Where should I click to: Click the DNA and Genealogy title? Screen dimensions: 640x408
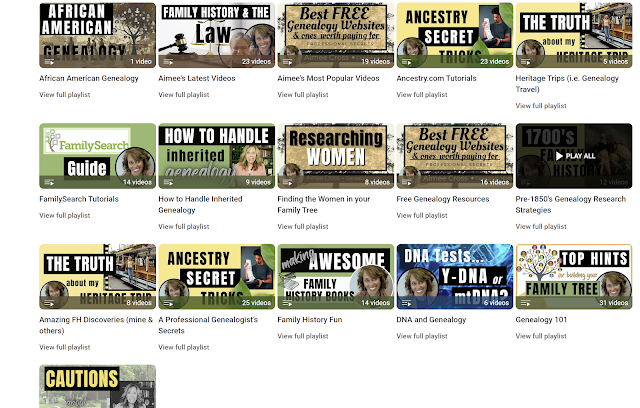(x=431, y=320)
